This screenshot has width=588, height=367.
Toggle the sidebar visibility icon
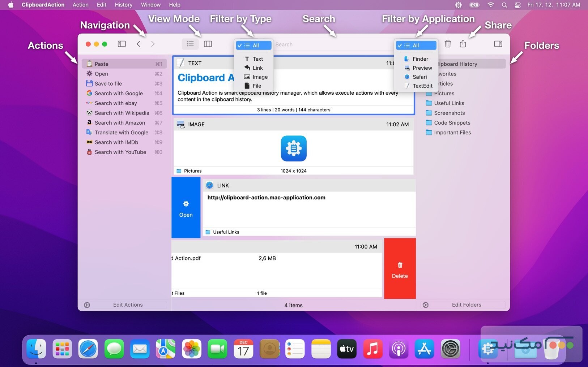click(x=122, y=44)
